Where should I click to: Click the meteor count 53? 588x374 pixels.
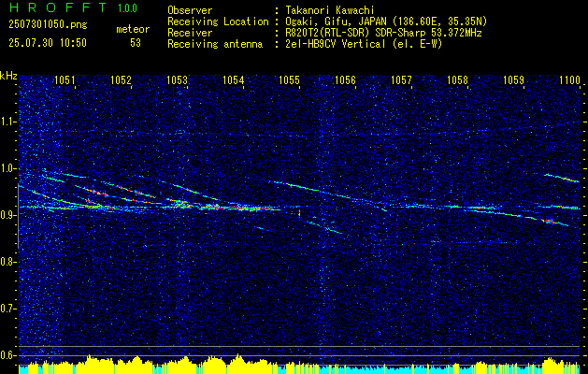(x=136, y=43)
